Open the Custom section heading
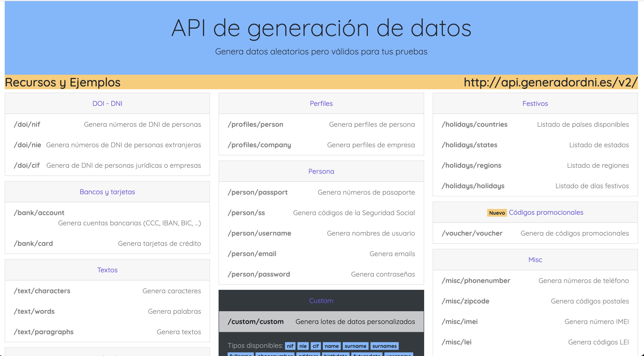 [x=321, y=301]
